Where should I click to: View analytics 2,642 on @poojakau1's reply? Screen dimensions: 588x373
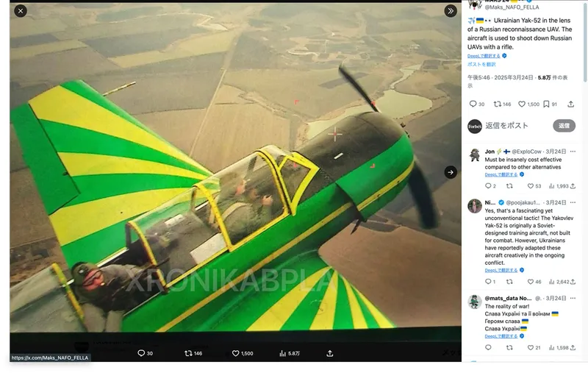click(559, 282)
